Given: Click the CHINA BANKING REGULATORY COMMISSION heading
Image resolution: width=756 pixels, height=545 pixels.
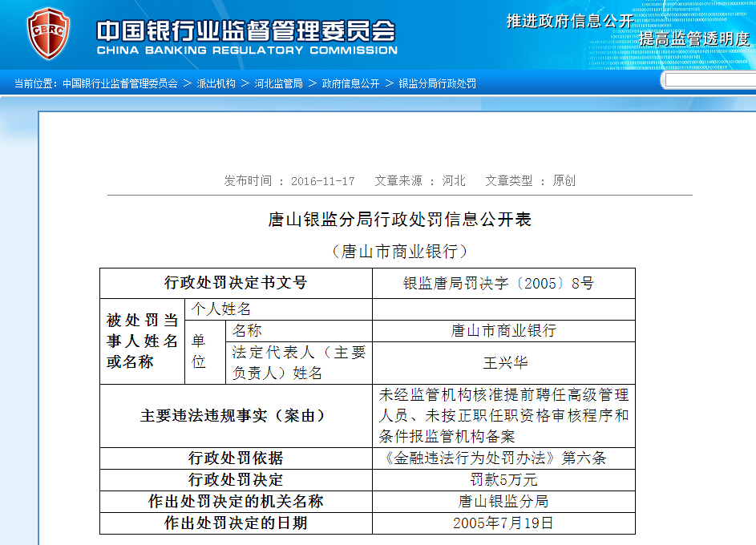Looking at the screenshot, I should [247, 50].
